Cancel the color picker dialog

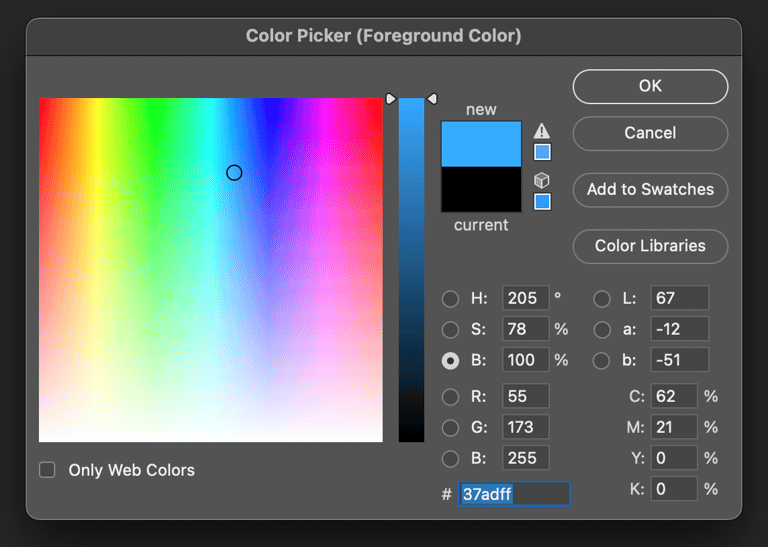click(x=650, y=133)
